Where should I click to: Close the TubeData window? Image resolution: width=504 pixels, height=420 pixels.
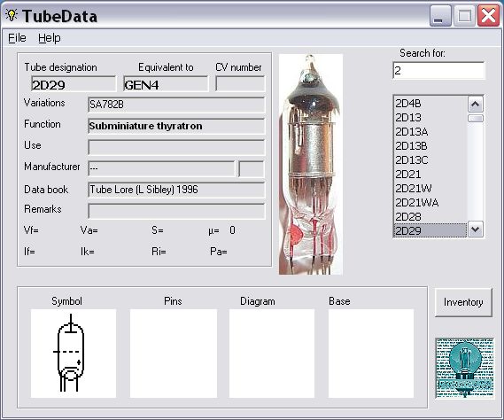tap(488, 15)
